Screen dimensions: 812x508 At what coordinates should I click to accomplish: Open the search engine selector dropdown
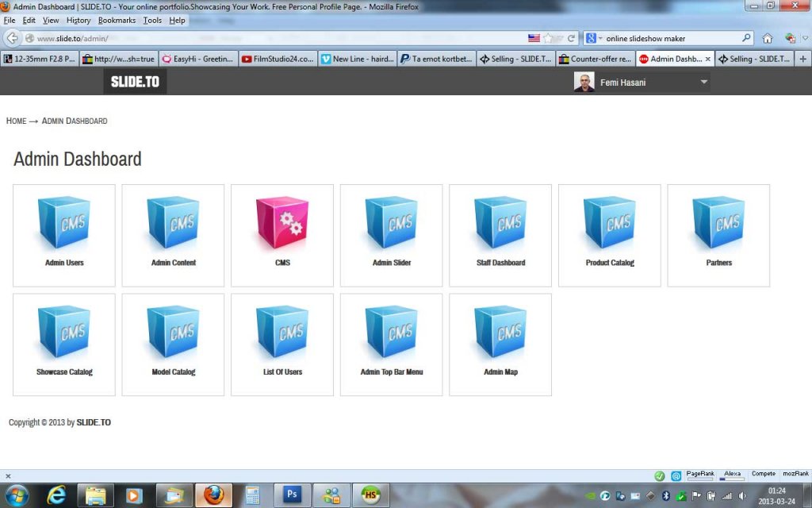pyautogui.click(x=593, y=38)
